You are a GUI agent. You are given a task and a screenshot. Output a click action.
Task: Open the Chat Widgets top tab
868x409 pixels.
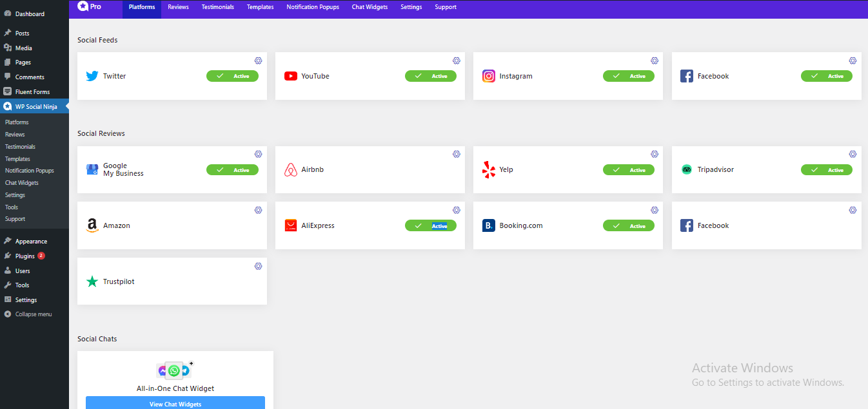coord(370,7)
